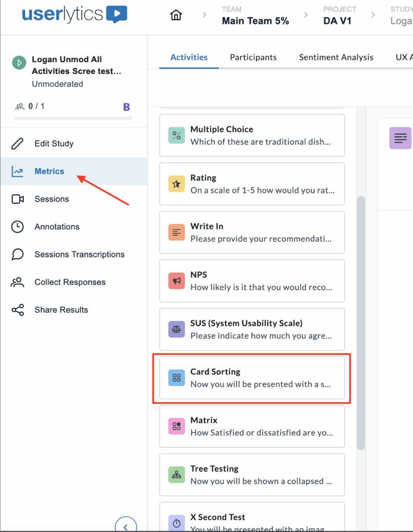Viewport: 413px width, 532px height.
Task: Click the Multiple Choice checklist icon
Action: (177, 135)
